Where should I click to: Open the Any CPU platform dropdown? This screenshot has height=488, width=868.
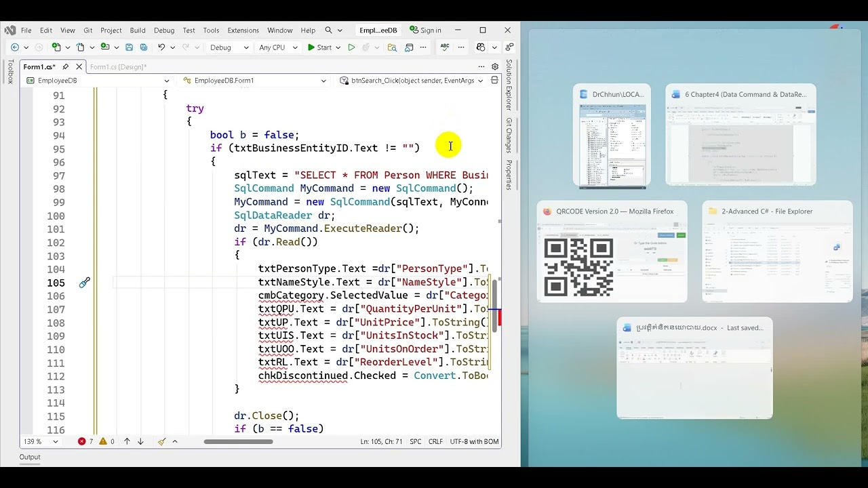click(x=278, y=47)
